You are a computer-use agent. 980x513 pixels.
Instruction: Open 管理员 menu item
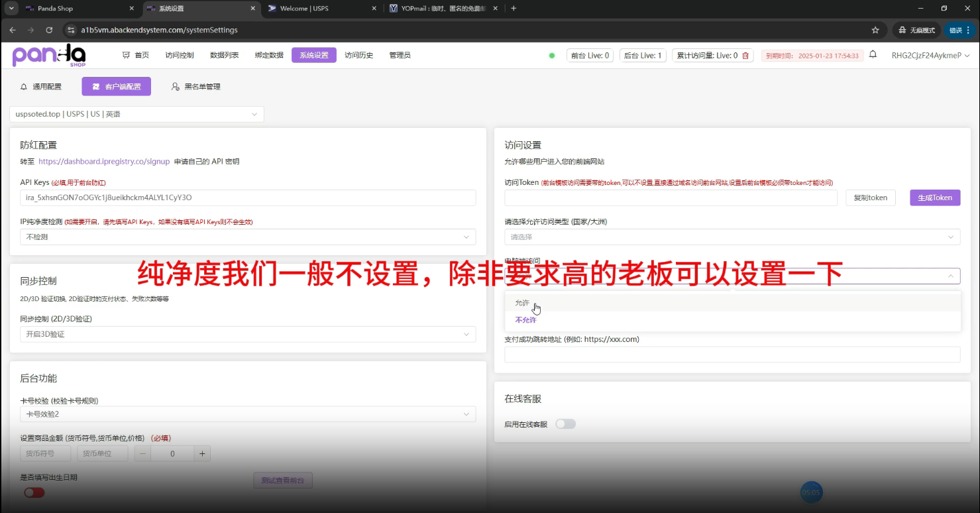400,56
